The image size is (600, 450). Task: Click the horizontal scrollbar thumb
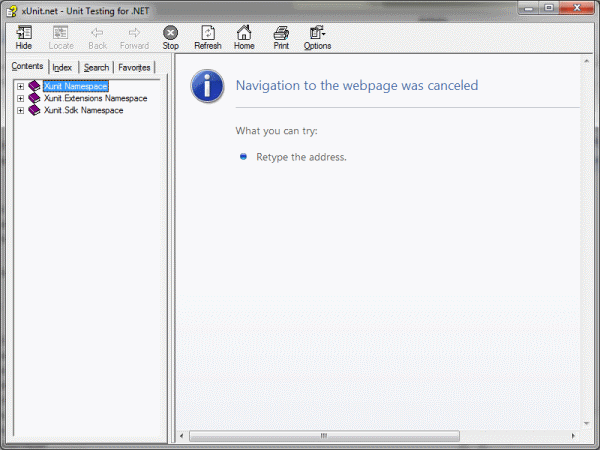click(x=324, y=436)
